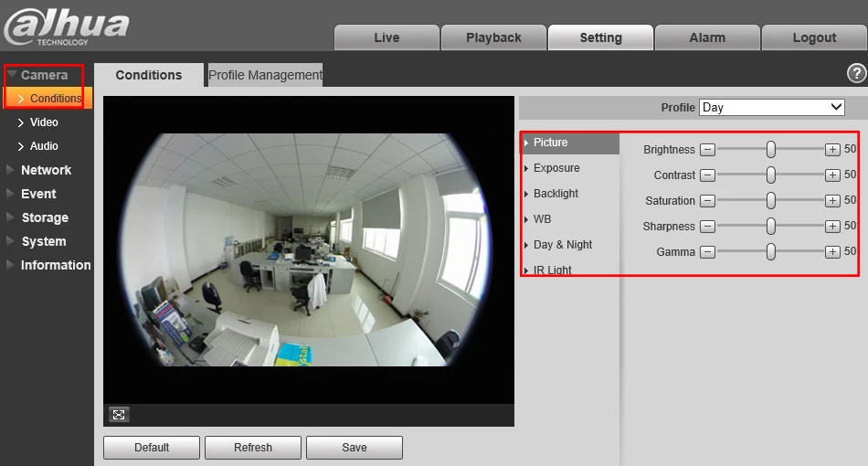The image size is (868, 466).
Task: Click the Dahua Technology logo
Action: (67, 26)
